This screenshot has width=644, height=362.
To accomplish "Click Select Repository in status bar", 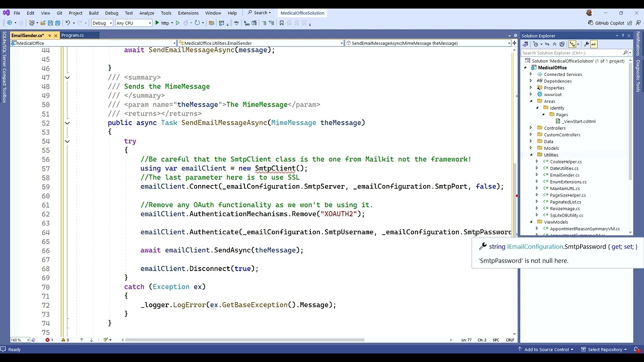I will [604, 349].
